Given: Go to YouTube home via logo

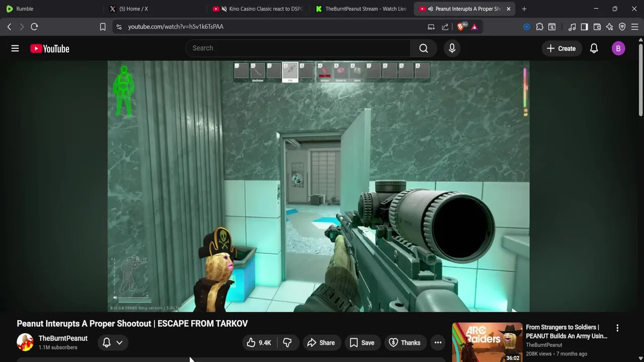Looking at the screenshot, I should pos(49,49).
